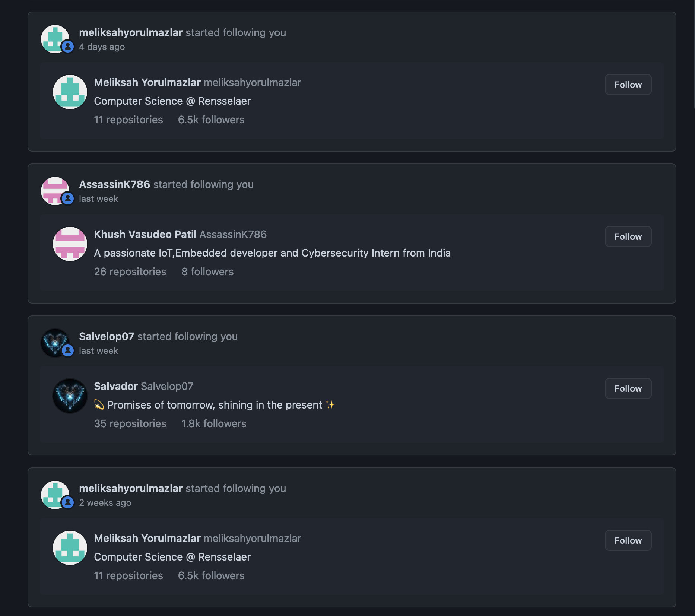
Task: Click meliksahyorulmazlar header link above '2 weeks ago'
Action: pyautogui.click(x=131, y=489)
